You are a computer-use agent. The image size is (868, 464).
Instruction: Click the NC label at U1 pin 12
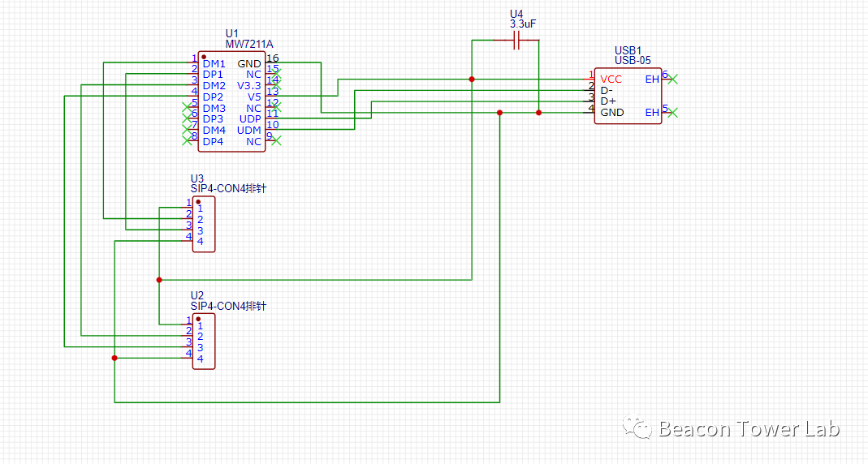(253, 109)
